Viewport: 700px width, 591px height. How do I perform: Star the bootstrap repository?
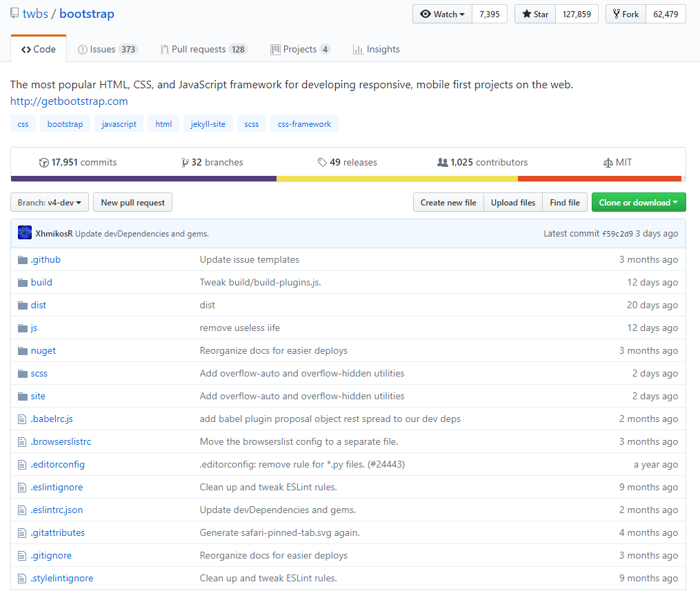[534, 14]
